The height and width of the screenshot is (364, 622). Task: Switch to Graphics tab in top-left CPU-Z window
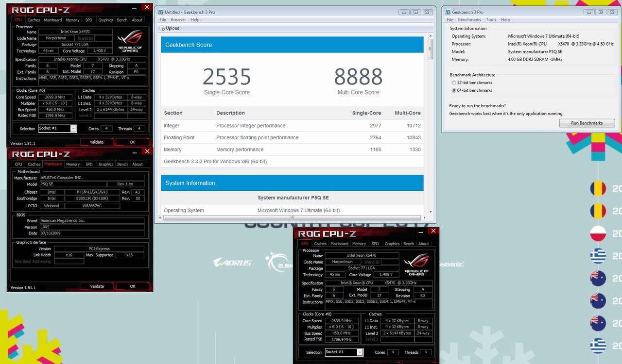(106, 20)
